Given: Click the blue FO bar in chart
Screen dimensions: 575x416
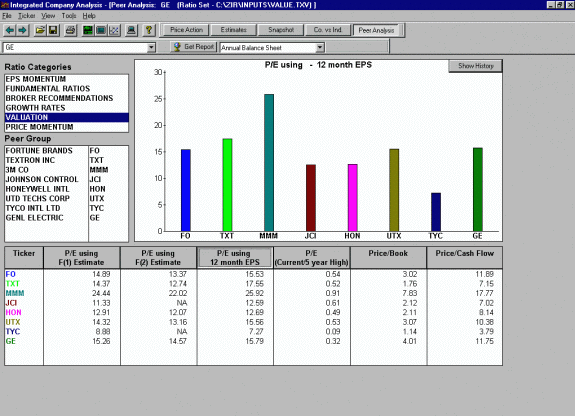Looking at the screenshot, I should tap(186, 190).
